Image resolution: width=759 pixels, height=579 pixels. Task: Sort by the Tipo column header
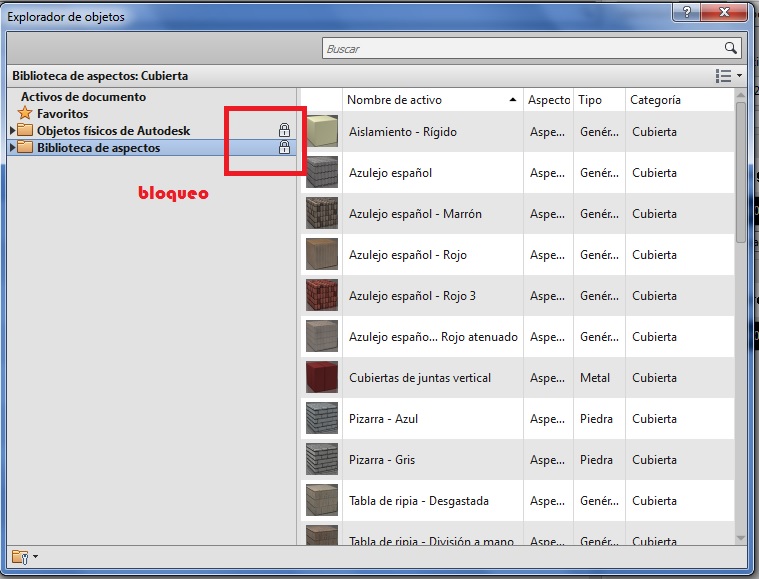[x=590, y=100]
